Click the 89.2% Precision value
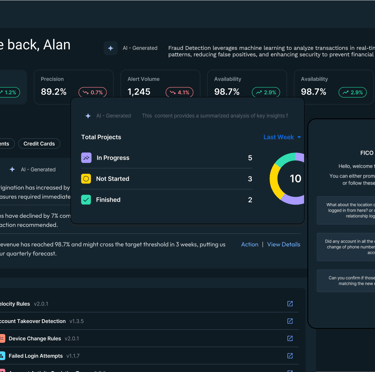Image resolution: width=375 pixels, height=372 pixels. click(x=54, y=92)
